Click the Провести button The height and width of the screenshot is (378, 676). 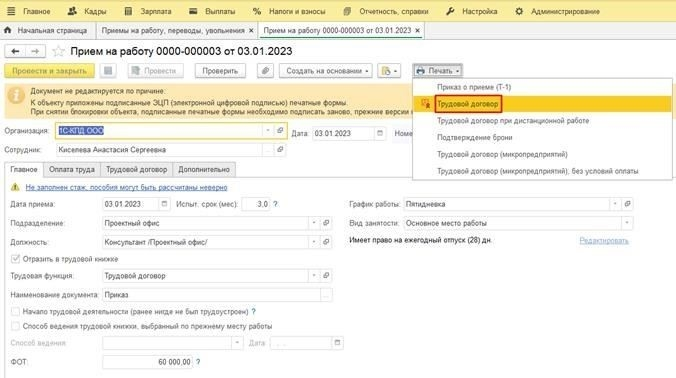point(155,71)
